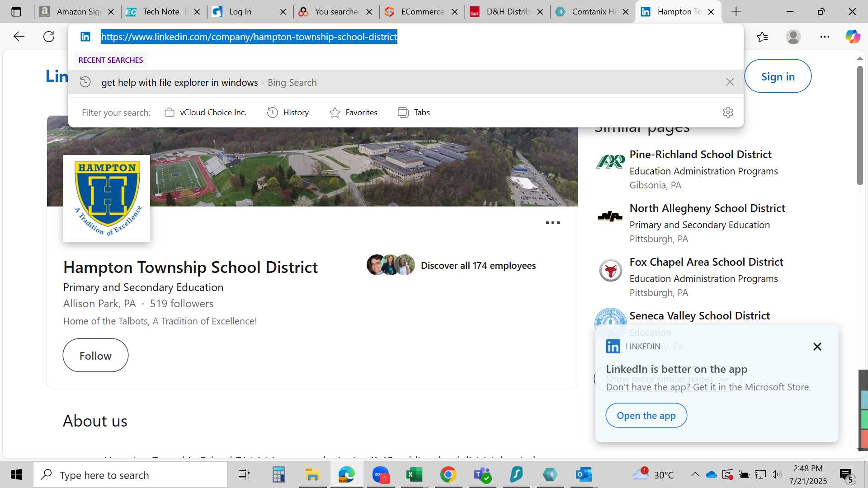This screenshot has height=488, width=868.
Task: Open Calculator from the taskbar
Action: tap(278, 474)
